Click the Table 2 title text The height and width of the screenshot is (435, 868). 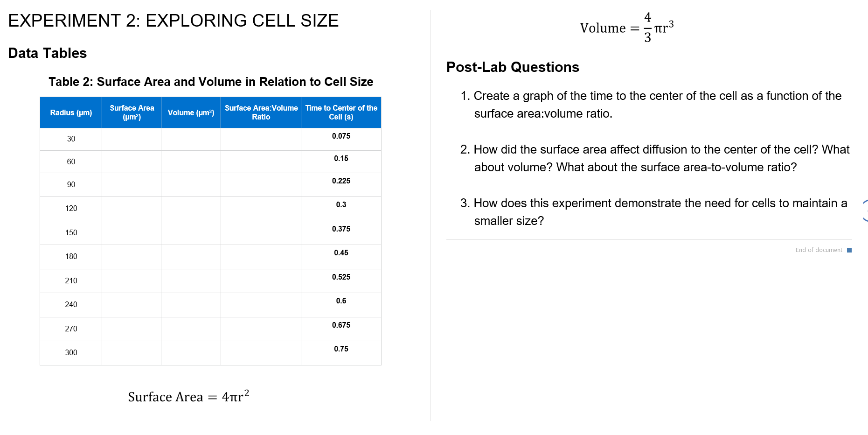[211, 82]
